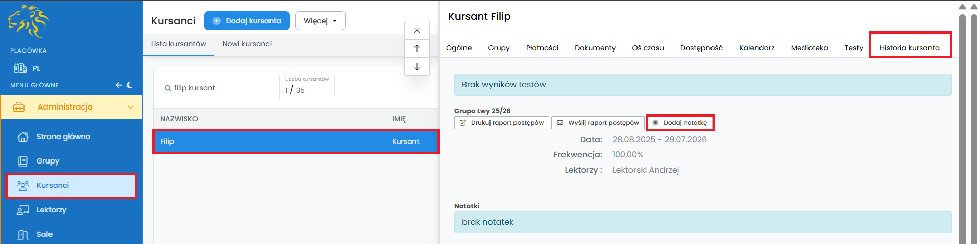The height and width of the screenshot is (244, 980).
Task: Click the lion logo in the sidebar
Action: point(29,21)
